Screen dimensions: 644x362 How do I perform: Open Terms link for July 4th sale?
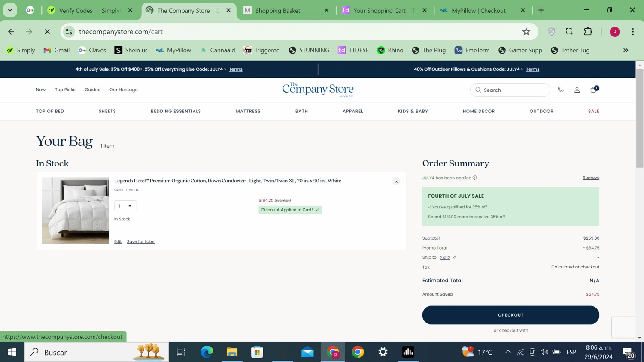pyautogui.click(x=235, y=69)
